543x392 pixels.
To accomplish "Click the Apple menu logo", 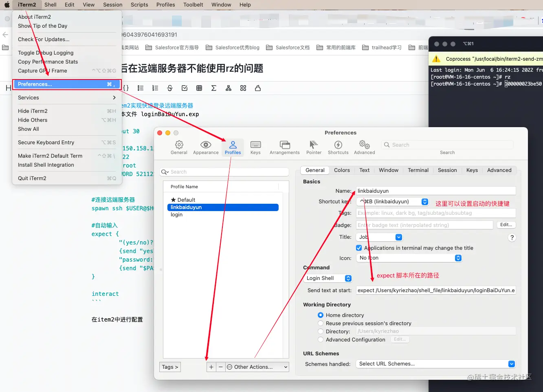I will pos(7,4).
